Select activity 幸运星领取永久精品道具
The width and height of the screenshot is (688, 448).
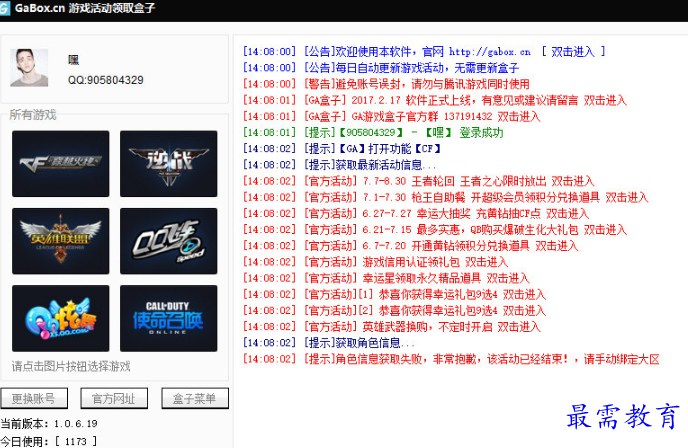pos(386,278)
